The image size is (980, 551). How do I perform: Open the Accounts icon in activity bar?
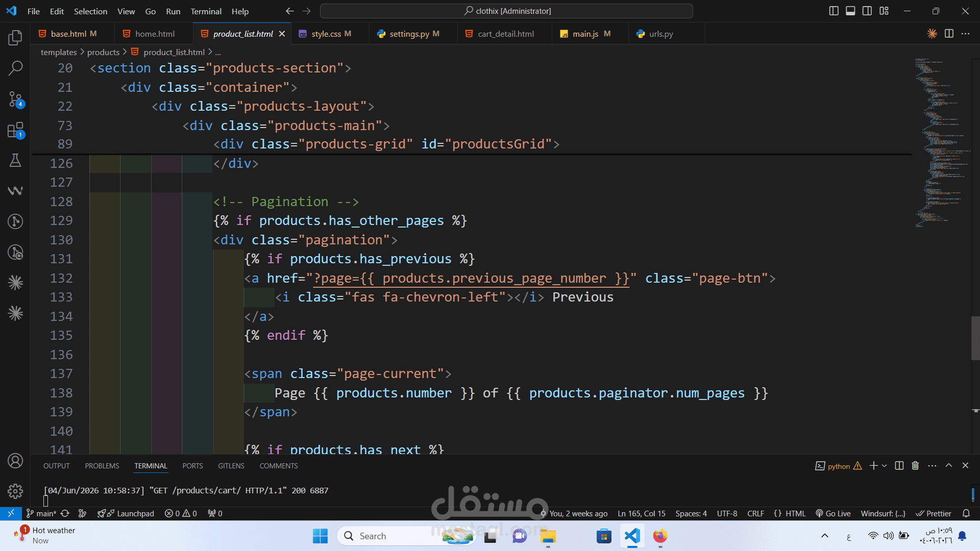pos(15,461)
